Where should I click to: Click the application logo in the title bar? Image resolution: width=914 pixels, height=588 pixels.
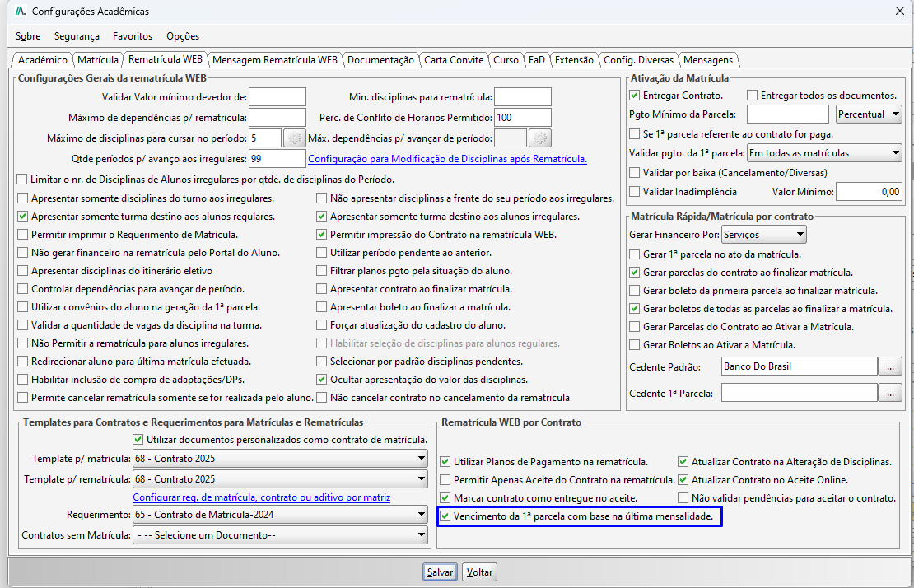[x=21, y=11]
